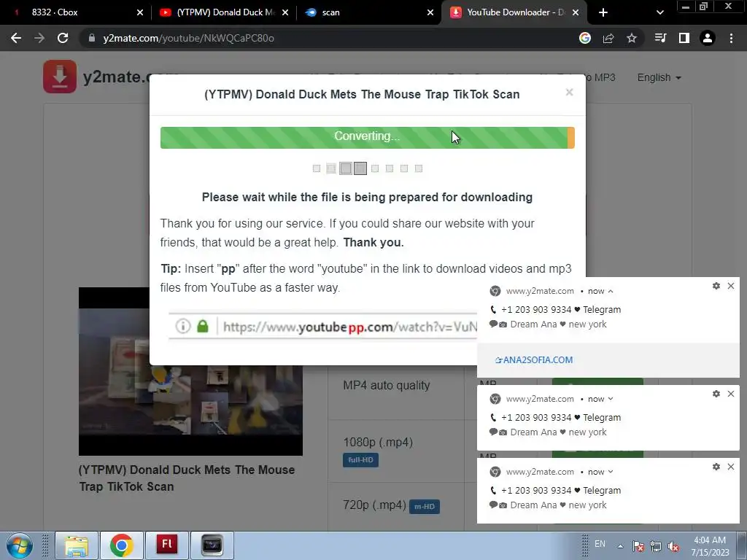747x560 pixels.
Task: Select the 720p (.mp4) row text
Action: tap(374, 505)
